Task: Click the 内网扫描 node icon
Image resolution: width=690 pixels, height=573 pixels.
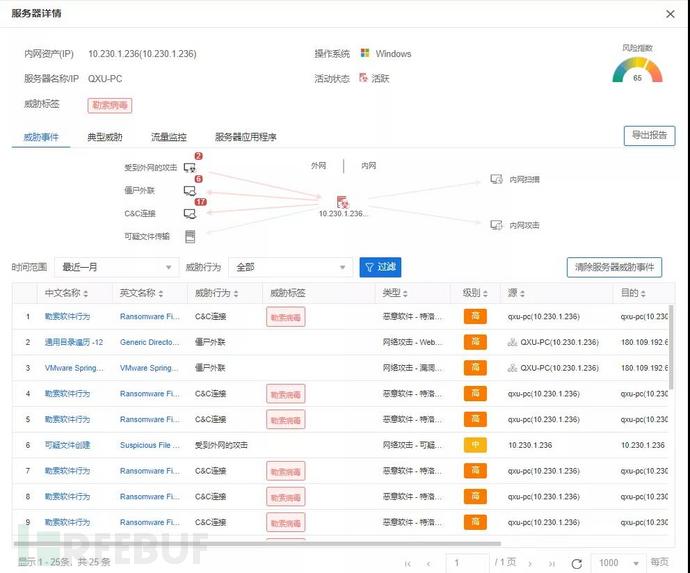Action: tap(496, 180)
